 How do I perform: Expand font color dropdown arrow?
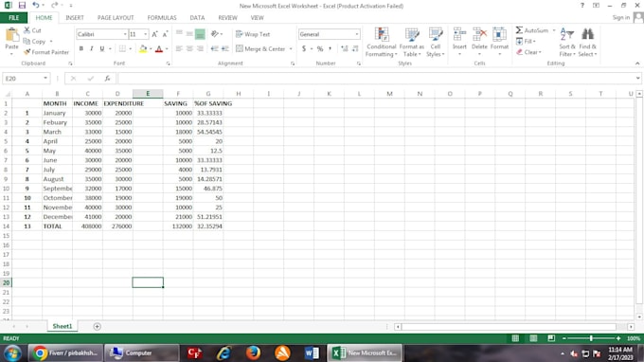167,49
